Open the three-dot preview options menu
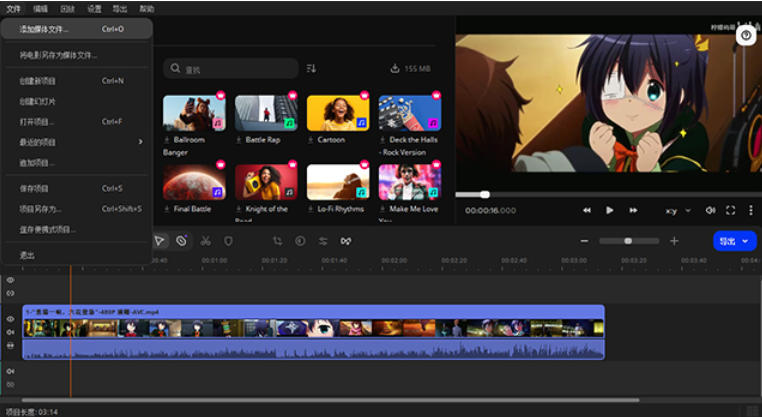The image size is (762, 417). click(x=751, y=210)
